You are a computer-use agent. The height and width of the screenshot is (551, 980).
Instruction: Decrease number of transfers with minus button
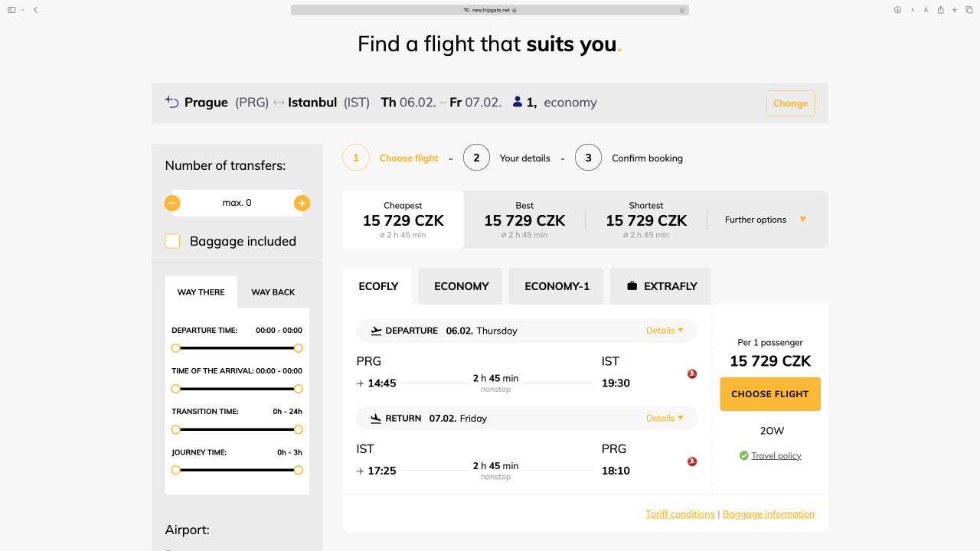pyautogui.click(x=172, y=203)
